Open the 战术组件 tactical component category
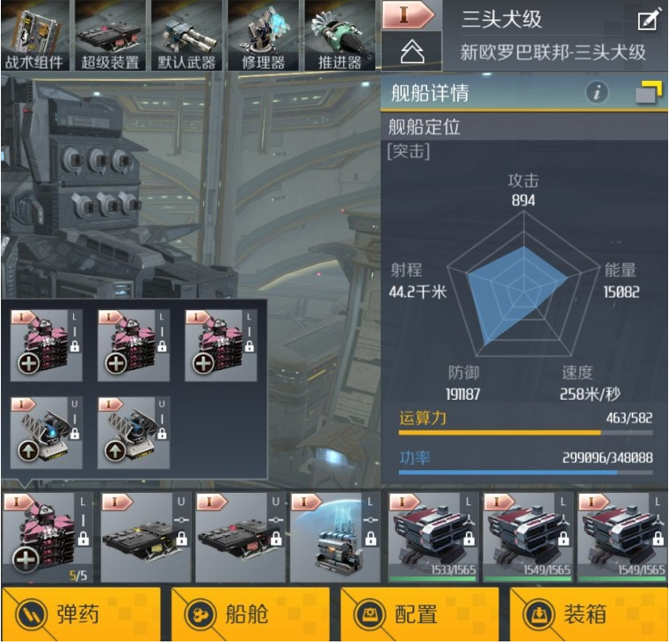 click(x=35, y=36)
